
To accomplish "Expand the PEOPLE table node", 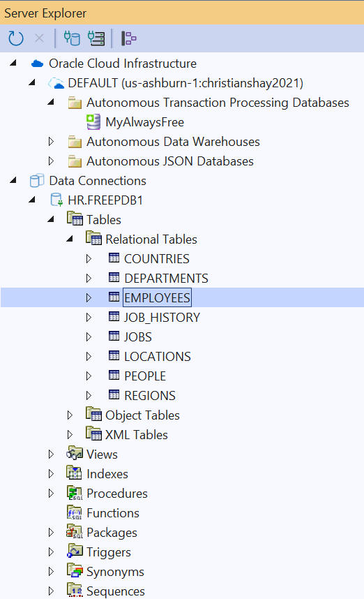I will [x=89, y=376].
